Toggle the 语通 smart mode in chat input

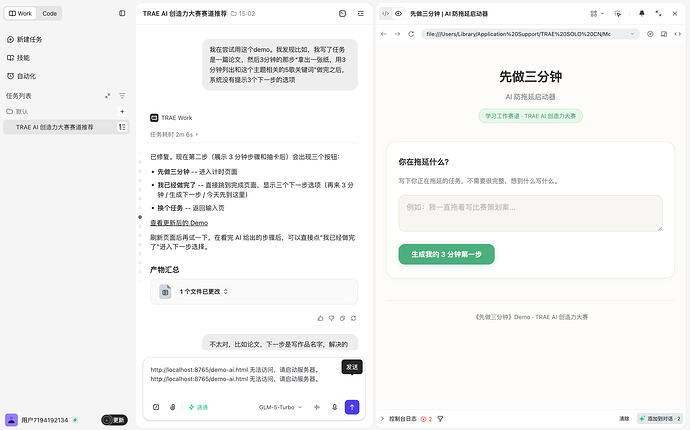[x=198, y=407]
